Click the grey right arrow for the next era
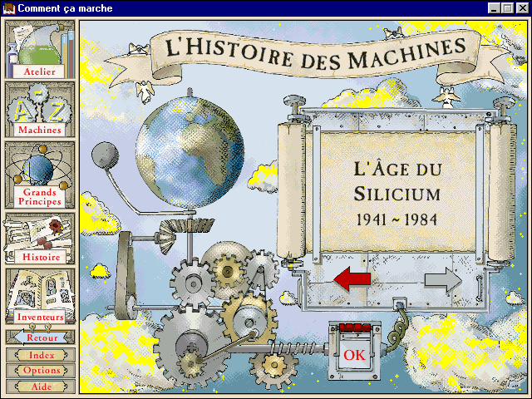The image size is (532, 399). [x=443, y=279]
